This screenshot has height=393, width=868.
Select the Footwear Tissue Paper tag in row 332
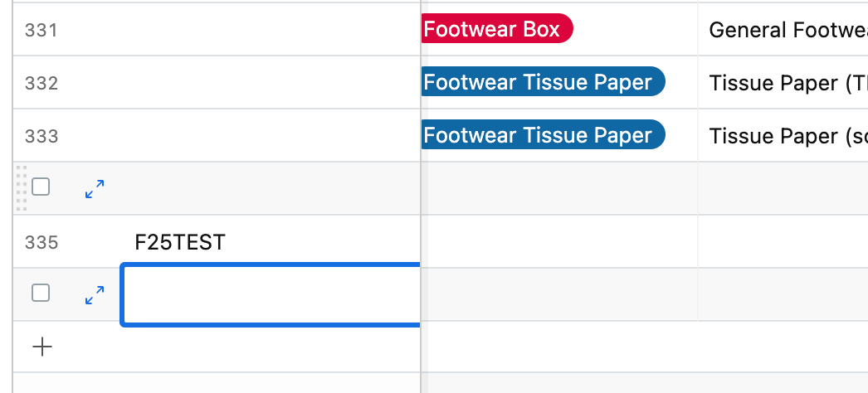click(543, 82)
